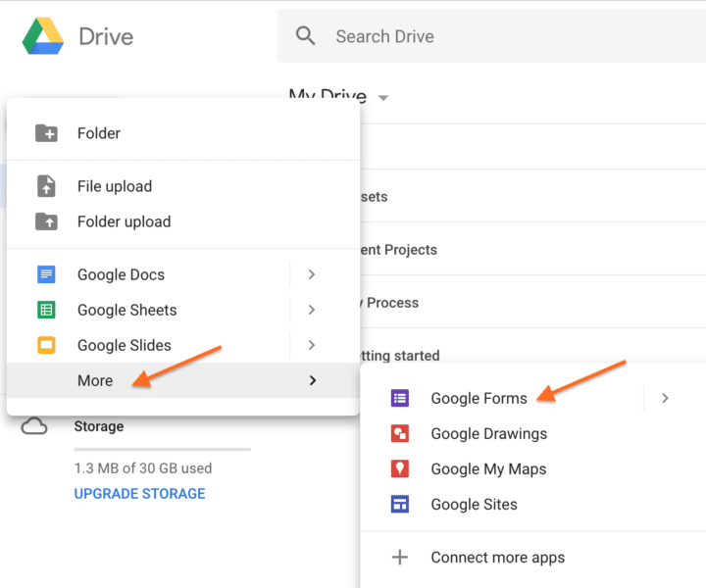Click the Storage cloud icon
The height and width of the screenshot is (588, 706).
pos(34,425)
